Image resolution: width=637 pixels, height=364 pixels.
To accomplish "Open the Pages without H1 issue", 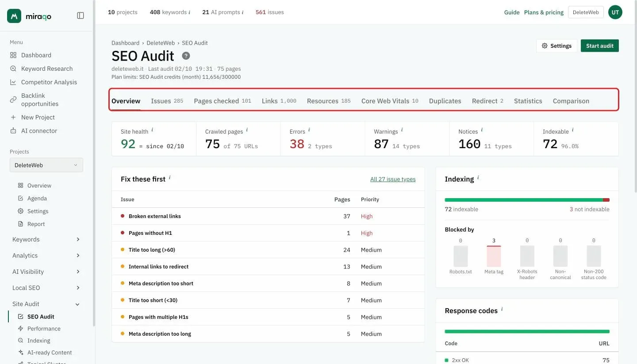I will pos(268,233).
